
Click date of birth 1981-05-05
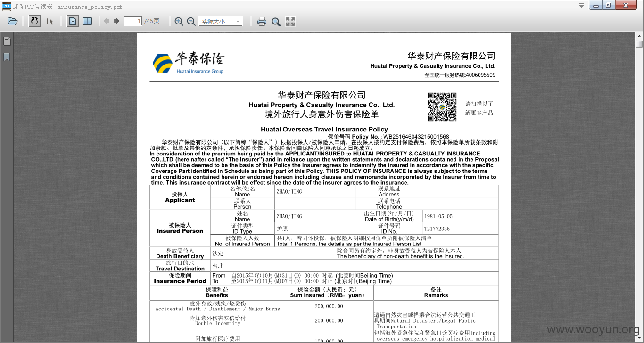pyautogui.click(x=438, y=216)
